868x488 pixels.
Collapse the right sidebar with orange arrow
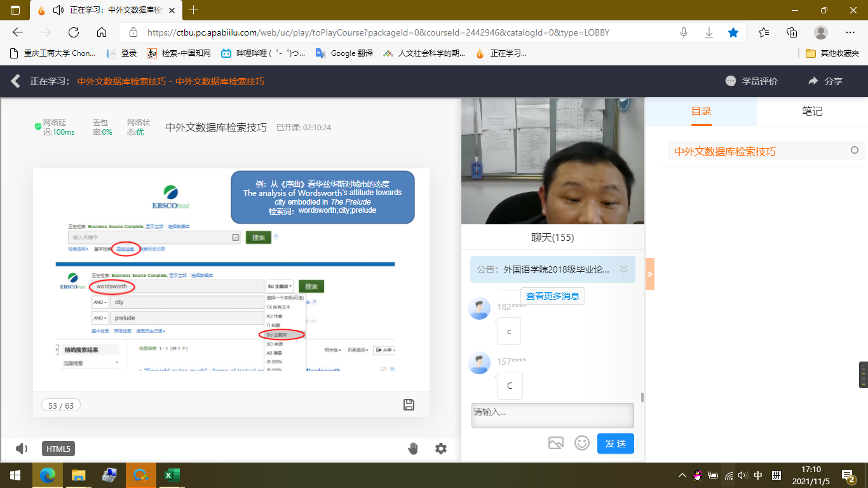click(650, 274)
